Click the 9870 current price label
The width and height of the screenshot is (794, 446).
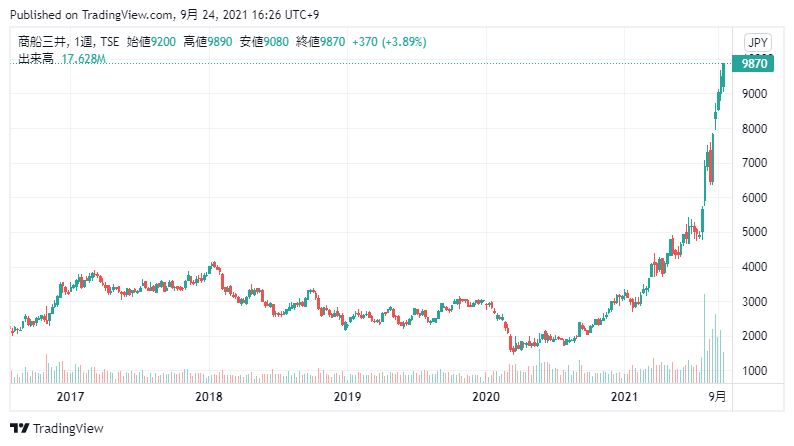click(x=753, y=64)
